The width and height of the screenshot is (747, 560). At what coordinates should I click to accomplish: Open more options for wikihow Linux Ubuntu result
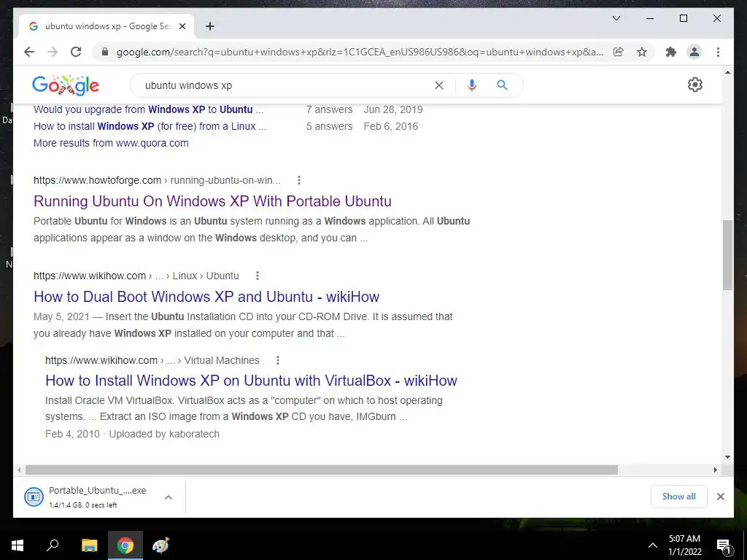coord(258,276)
